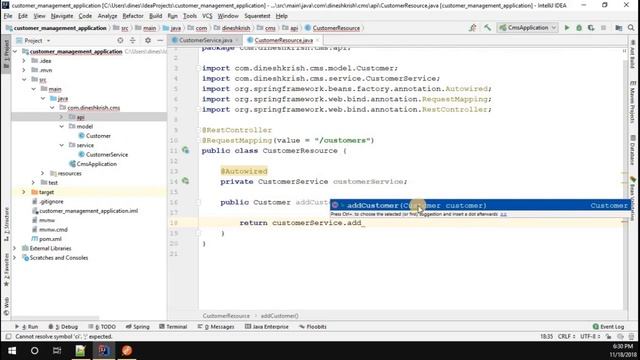This screenshot has height=360, width=640.
Task: Build project with hammer icon
Action: pos(487,28)
